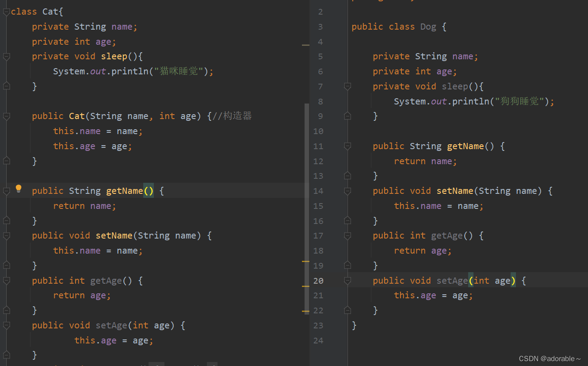Click the fold end marker closing Cat constructor
Image resolution: width=588 pixels, height=366 pixels.
[6, 161]
